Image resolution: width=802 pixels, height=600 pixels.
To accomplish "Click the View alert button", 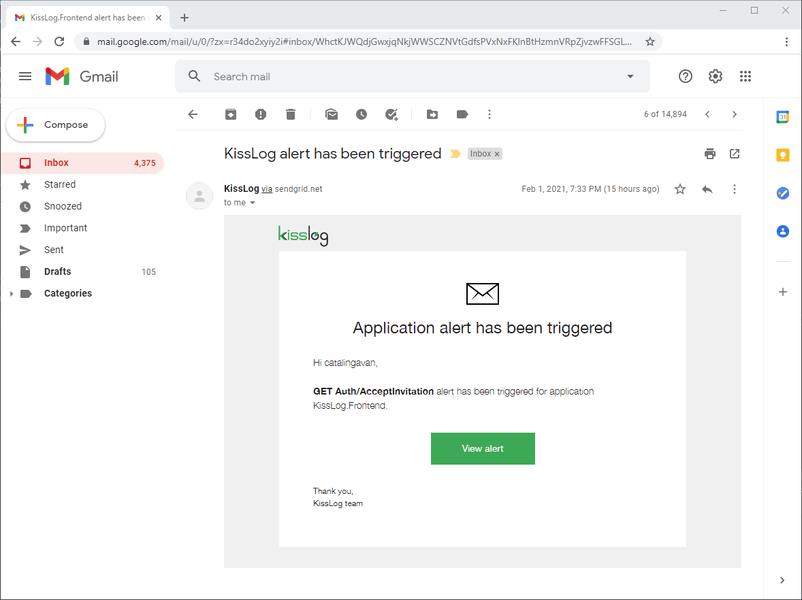I will 482,448.
